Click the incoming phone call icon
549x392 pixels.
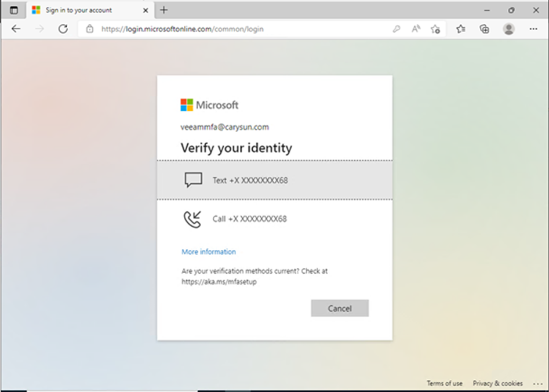click(x=192, y=219)
